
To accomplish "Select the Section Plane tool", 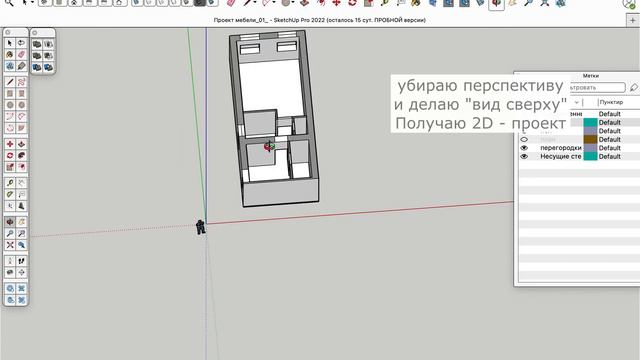I will click(21, 272).
